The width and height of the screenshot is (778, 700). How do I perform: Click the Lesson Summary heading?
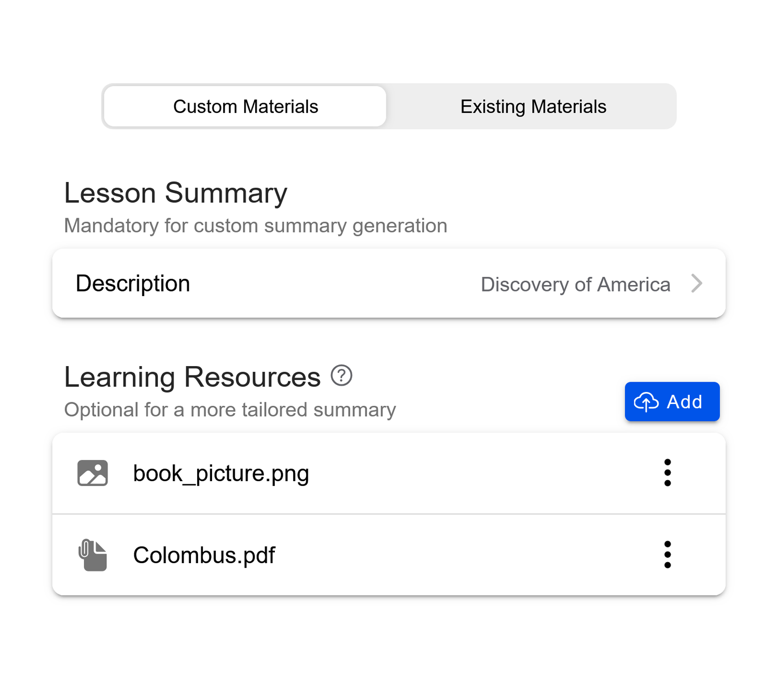click(x=175, y=192)
